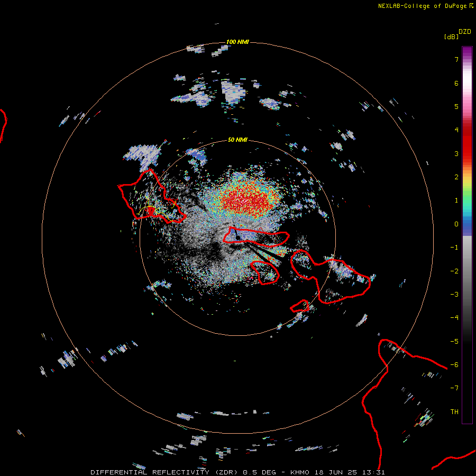Click the 7 value on the color scale
476x476 pixels.
pos(456,59)
